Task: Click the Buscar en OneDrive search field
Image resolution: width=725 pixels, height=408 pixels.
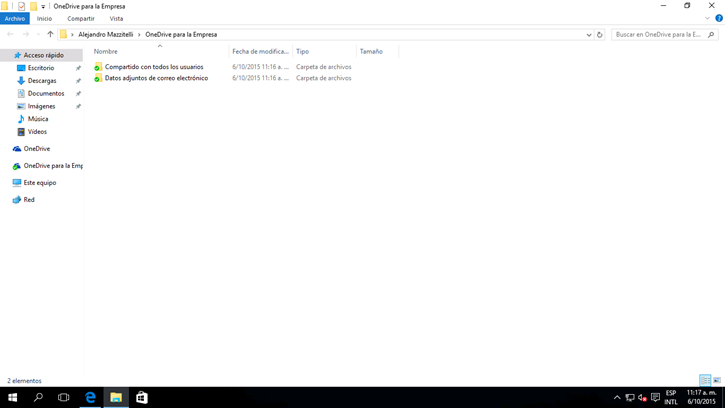Action: click(658, 34)
